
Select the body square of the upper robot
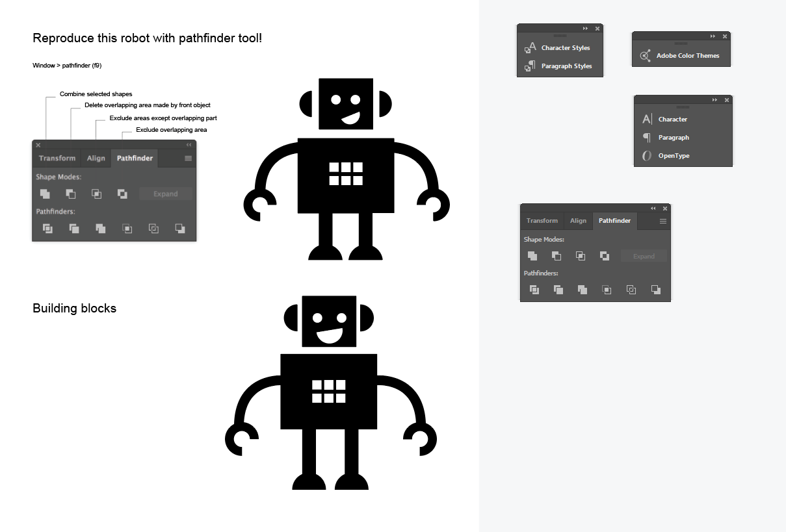(x=346, y=175)
